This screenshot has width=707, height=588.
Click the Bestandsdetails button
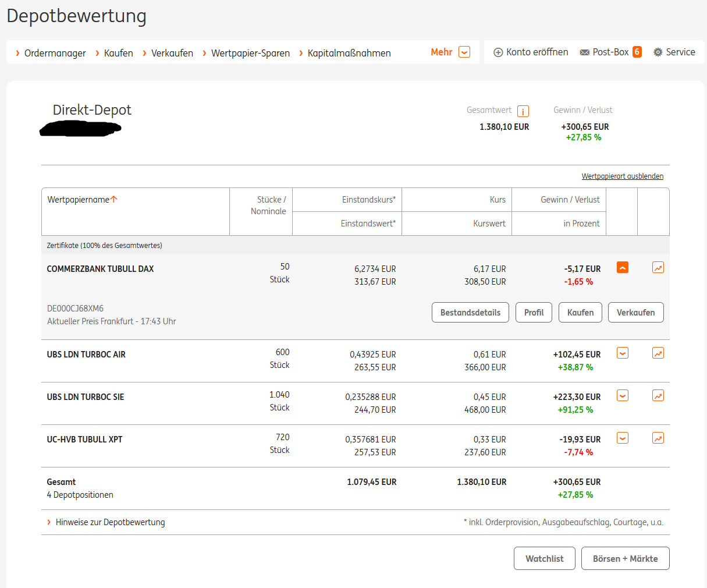point(470,313)
